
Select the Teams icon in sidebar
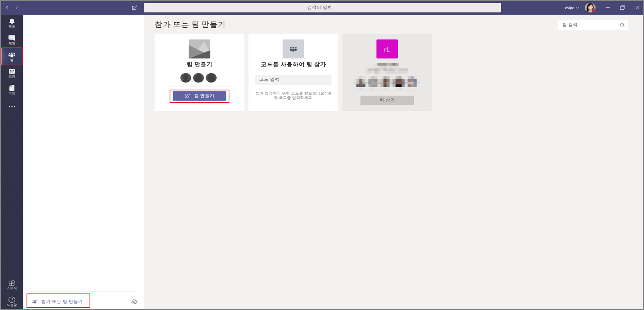click(x=12, y=57)
